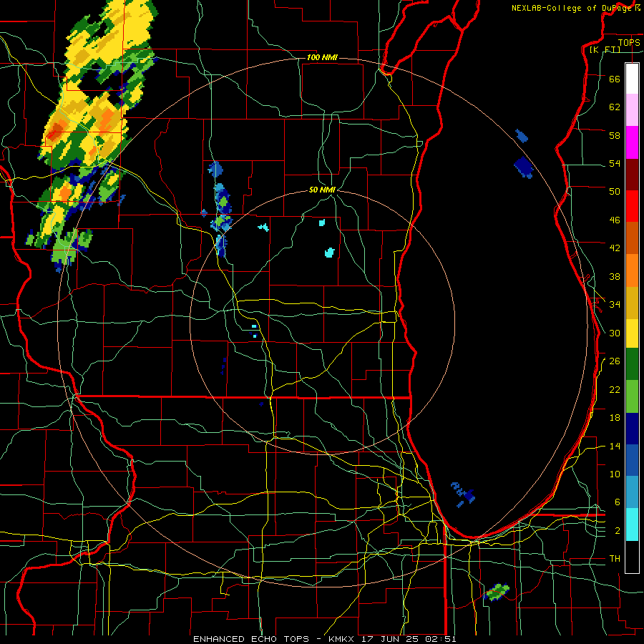
Task: Click the bright yellow legend swatch
Action: click(x=632, y=333)
